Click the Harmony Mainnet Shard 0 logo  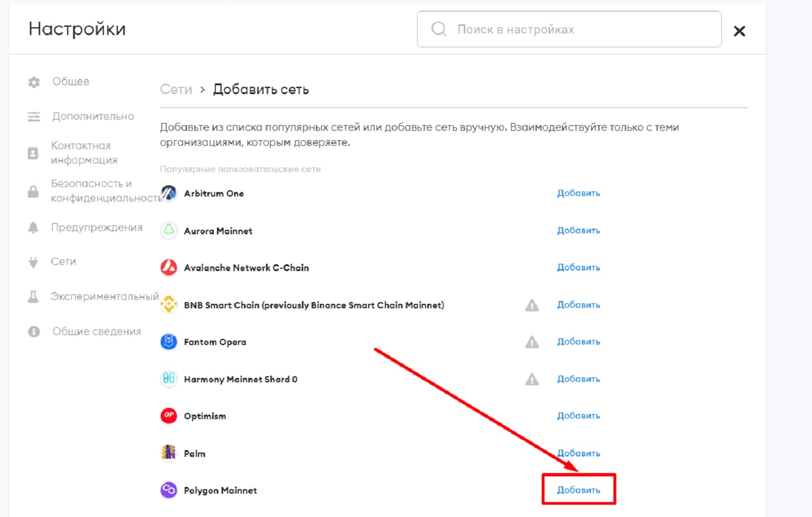(169, 379)
